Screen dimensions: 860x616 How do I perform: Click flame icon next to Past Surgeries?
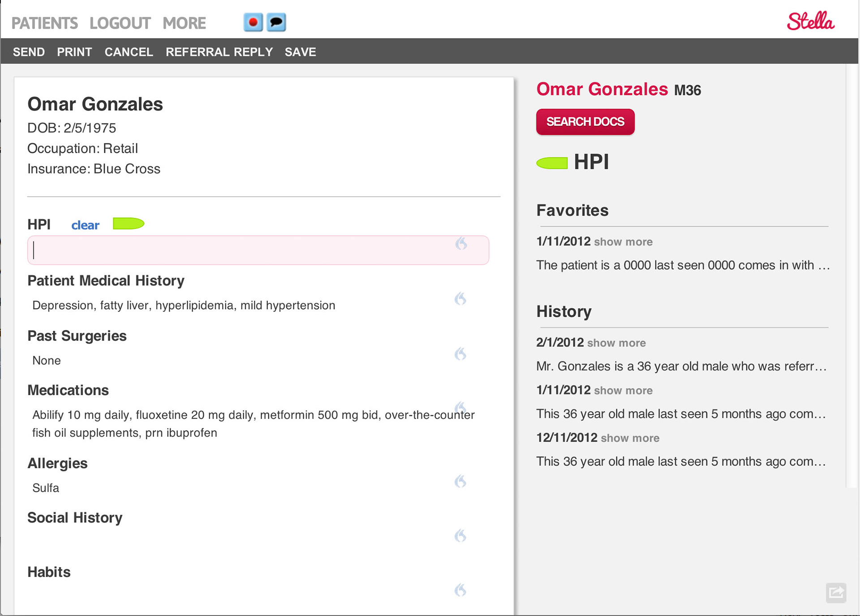click(460, 354)
